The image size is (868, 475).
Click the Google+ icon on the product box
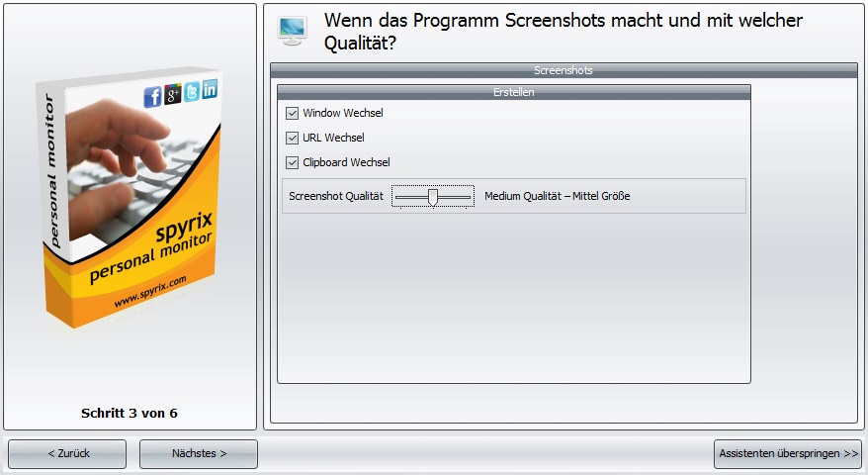(x=173, y=94)
